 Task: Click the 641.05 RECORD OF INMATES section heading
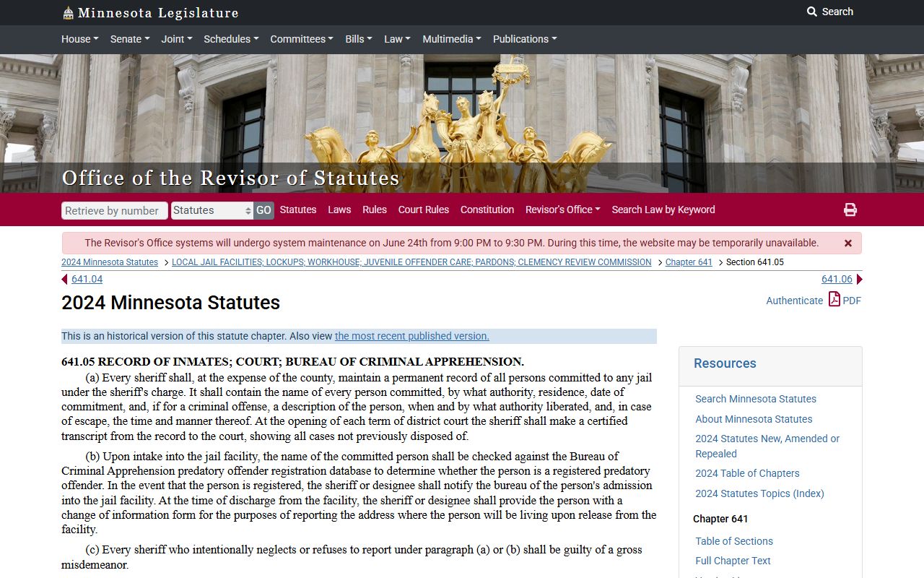coord(292,362)
